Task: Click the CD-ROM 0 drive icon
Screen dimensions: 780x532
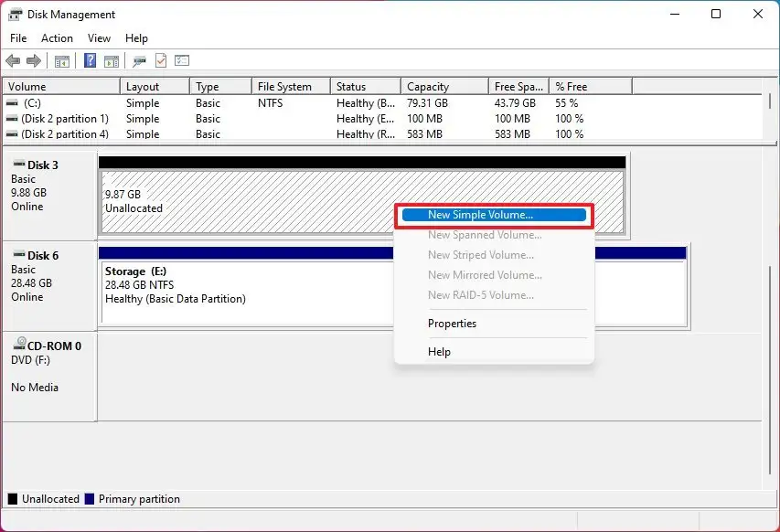Action: [x=20, y=345]
